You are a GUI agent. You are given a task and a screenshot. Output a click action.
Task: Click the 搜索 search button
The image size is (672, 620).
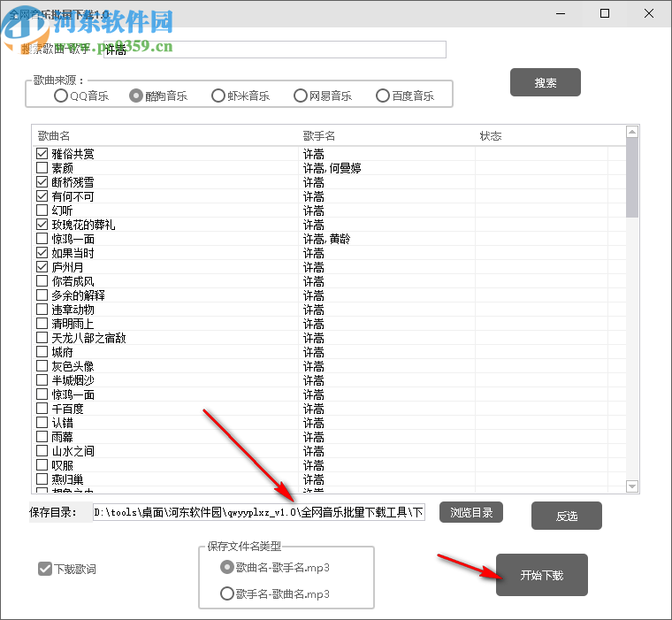(x=546, y=82)
